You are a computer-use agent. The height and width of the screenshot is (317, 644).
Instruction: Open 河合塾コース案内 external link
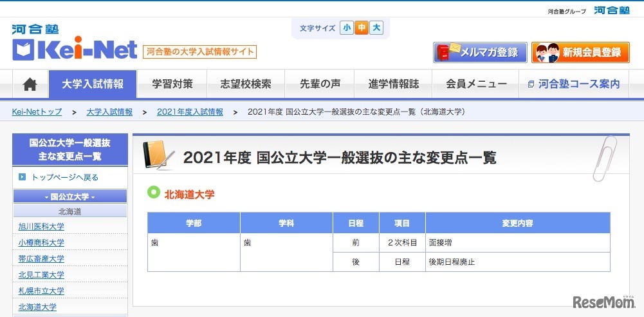point(573,84)
